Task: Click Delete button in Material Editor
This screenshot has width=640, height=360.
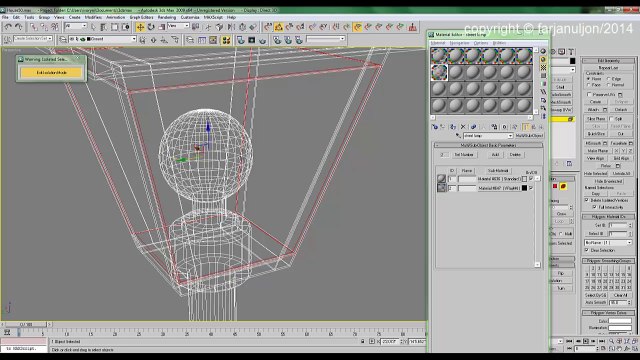Action: click(x=515, y=155)
